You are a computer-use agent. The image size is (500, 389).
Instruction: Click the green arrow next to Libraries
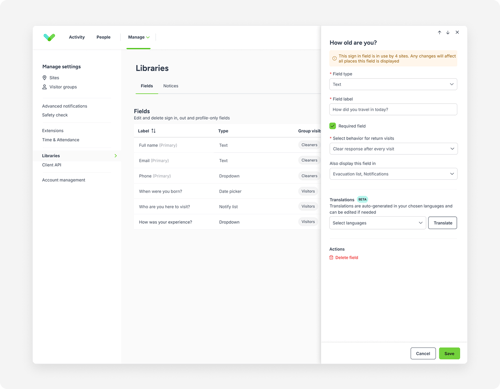116,156
